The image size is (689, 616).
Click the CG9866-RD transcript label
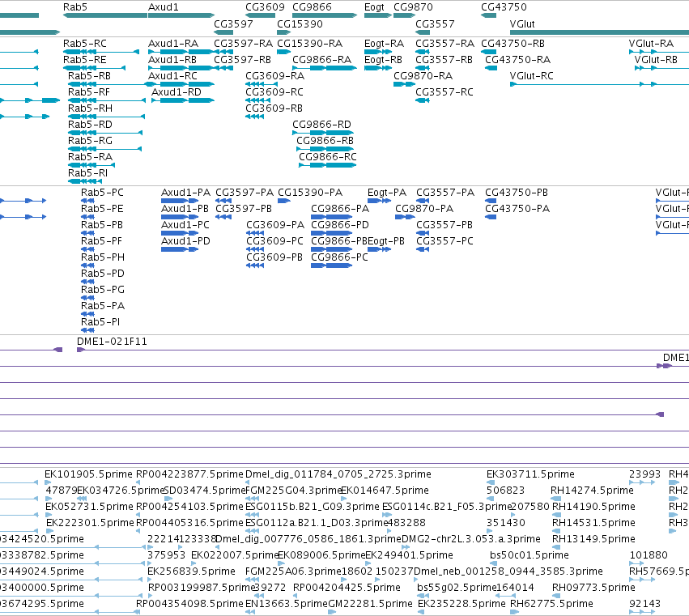[321, 125]
